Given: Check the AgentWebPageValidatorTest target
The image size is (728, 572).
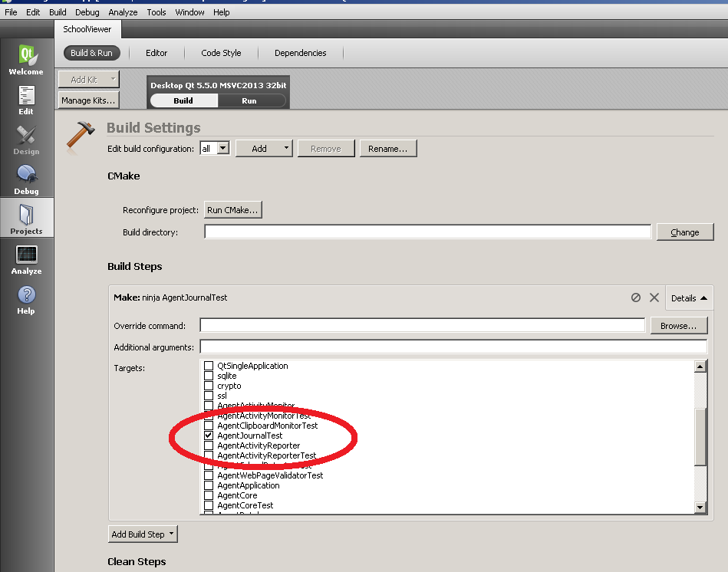Looking at the screenshot, I should point(209,475).
